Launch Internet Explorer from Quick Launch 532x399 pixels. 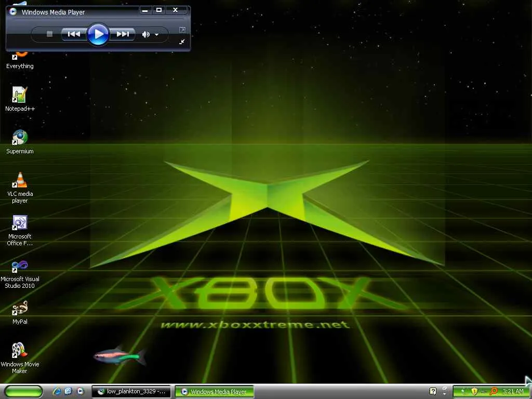point(57,391)
